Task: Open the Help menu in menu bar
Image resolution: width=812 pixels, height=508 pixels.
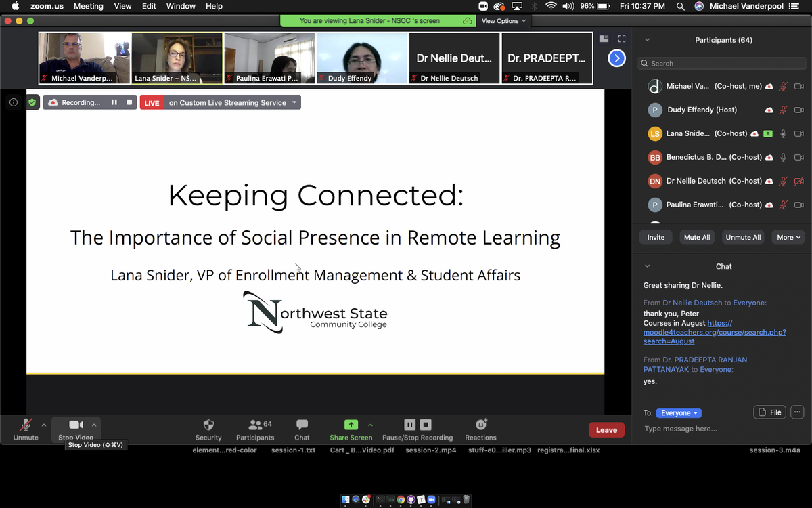Action: click(x=214, y=6)
